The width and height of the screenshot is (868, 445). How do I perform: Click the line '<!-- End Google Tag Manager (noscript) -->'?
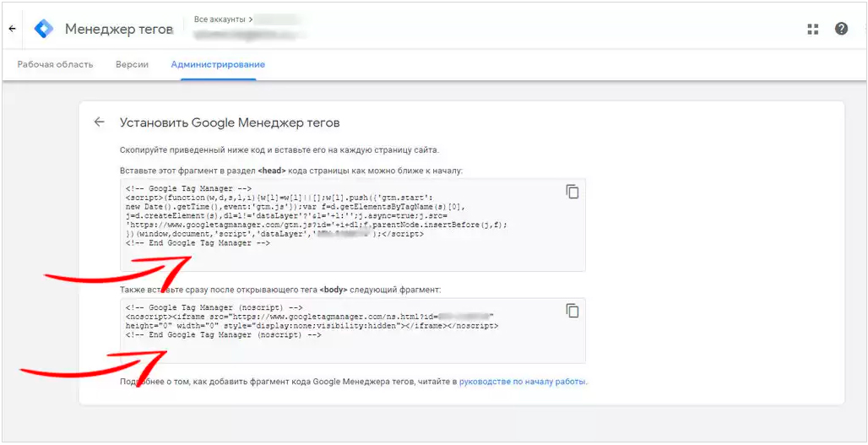coord(224,335)
